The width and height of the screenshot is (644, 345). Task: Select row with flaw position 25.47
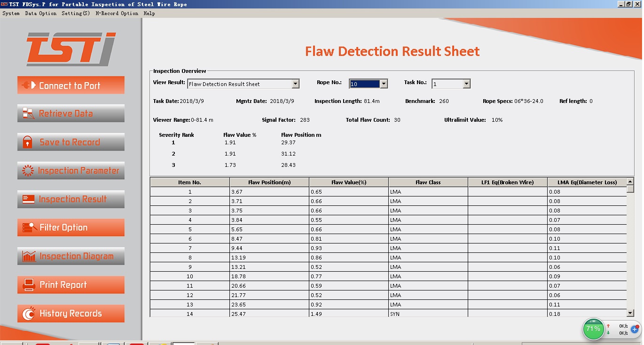click(270, 314)
